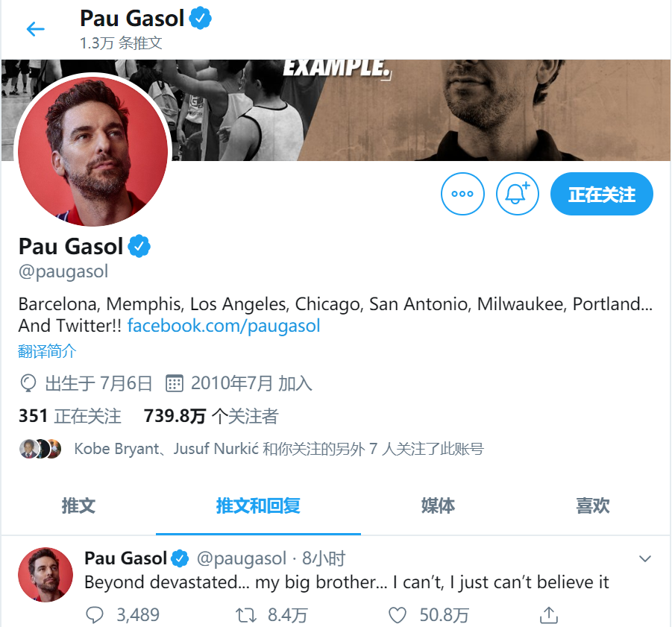Go back using the blue arrow

(x=36, y=29)
